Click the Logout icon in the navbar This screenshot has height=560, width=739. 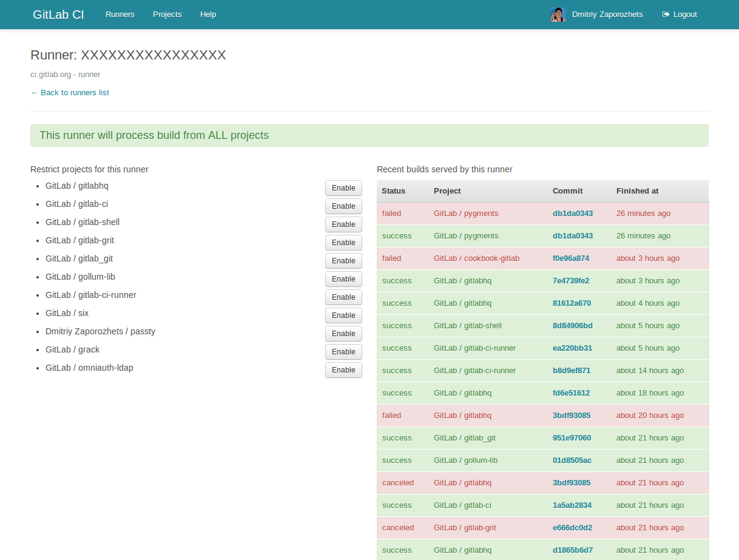(x=666, y=15)
